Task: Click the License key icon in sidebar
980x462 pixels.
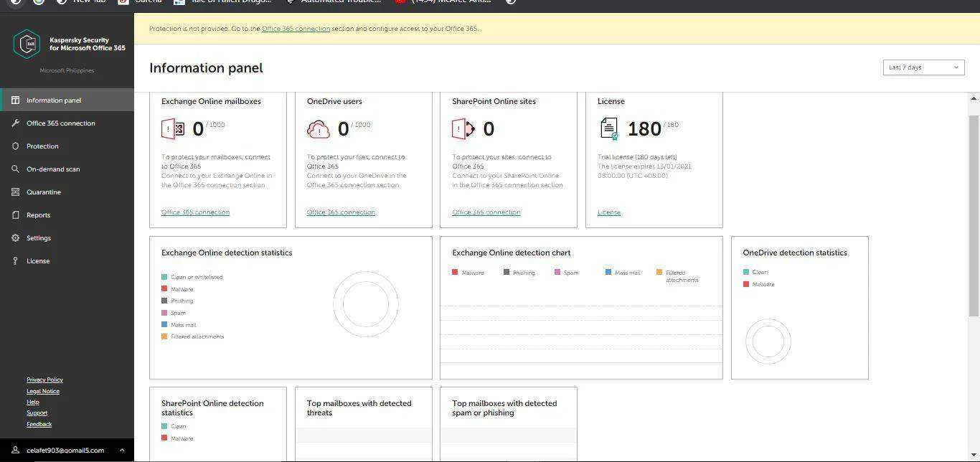Action: (x=15, y=261)
